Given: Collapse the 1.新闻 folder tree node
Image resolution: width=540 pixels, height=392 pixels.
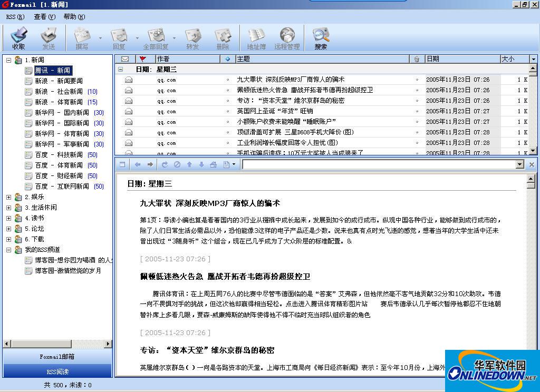Looking at the screenshot, I should pyautogui.click(x=8, y=60).
